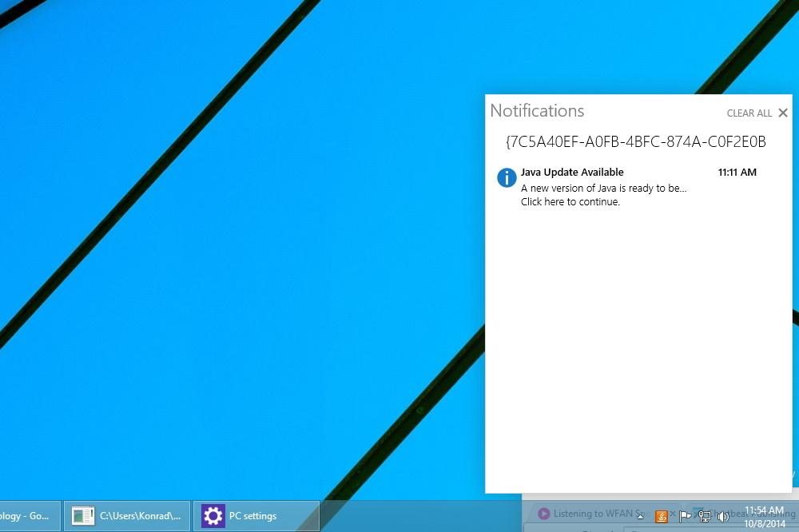
Task: Click the blue info icon beside Java Update
Action: click(x=507, y=178)
